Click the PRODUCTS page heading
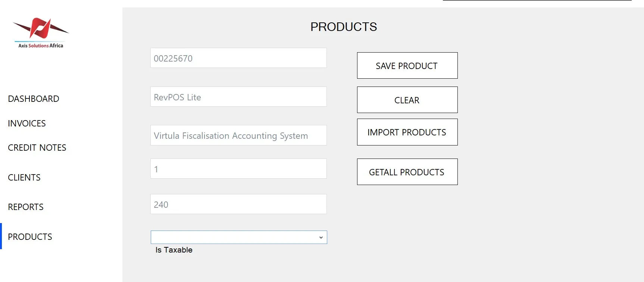The width and height of the screenshot is (644, 282). pyautogui.click(x=344, y=27)
